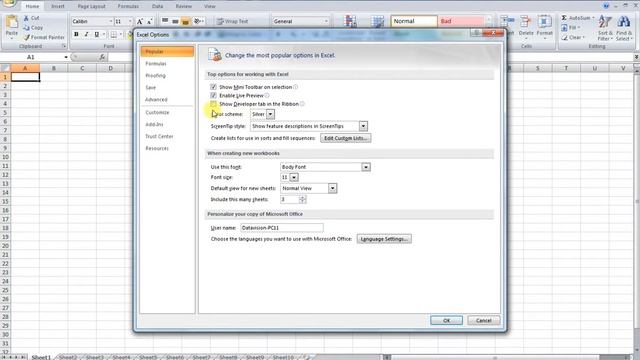Open the Color scheme dropdown showing Silver
Screen dimensions: 640x360
pyautogui.click(x=270, y=114)
